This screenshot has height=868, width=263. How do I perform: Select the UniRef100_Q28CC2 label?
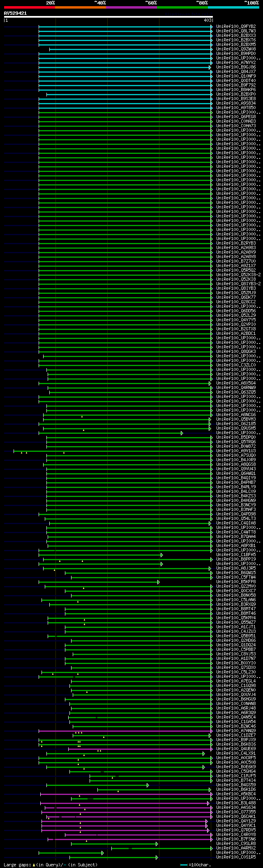click(x=236, y=302)
